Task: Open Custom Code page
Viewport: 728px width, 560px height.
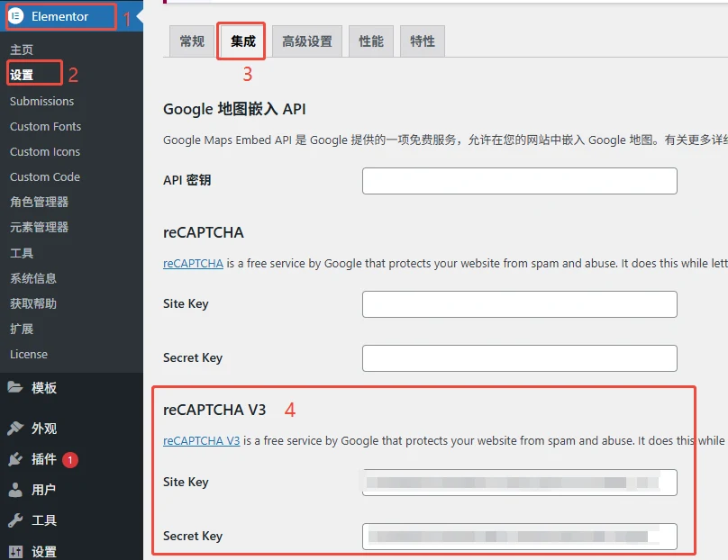Action: (x=45, y=176)
